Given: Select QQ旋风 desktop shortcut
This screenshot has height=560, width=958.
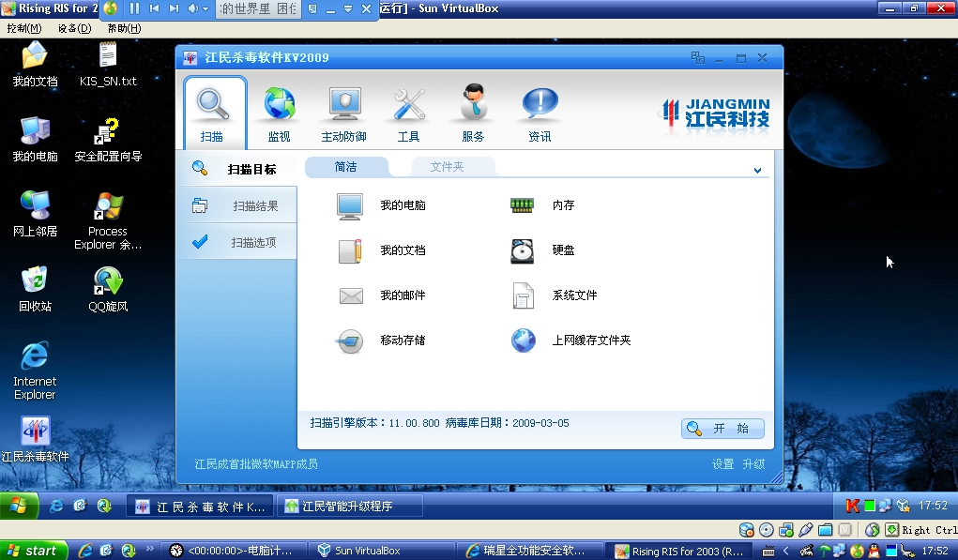Looking at the screenshot, I should click(x=108, y=290).
